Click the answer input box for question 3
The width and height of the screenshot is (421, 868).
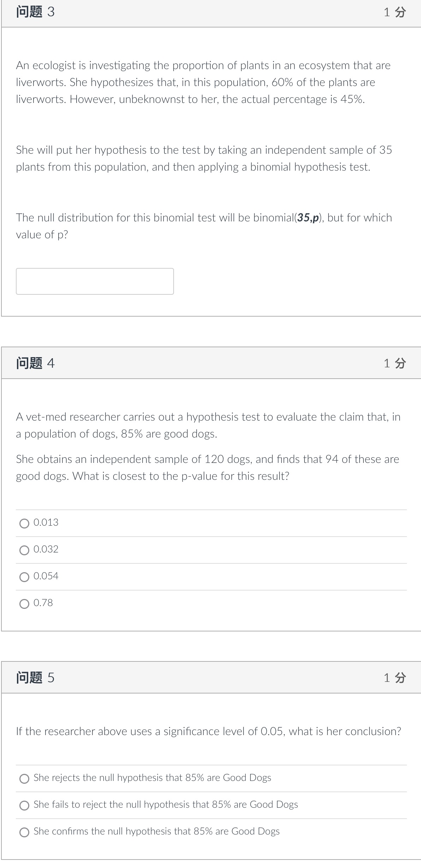[95, 281]
